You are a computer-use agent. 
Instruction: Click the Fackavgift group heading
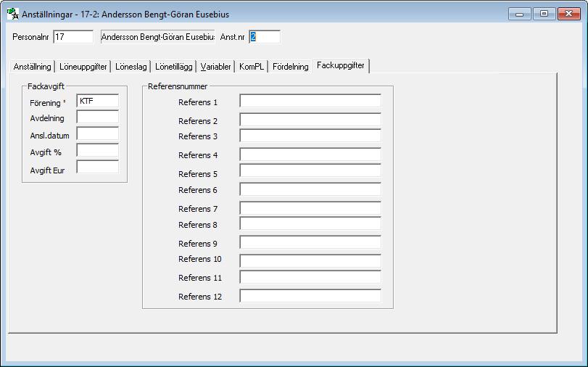[46, 86]
